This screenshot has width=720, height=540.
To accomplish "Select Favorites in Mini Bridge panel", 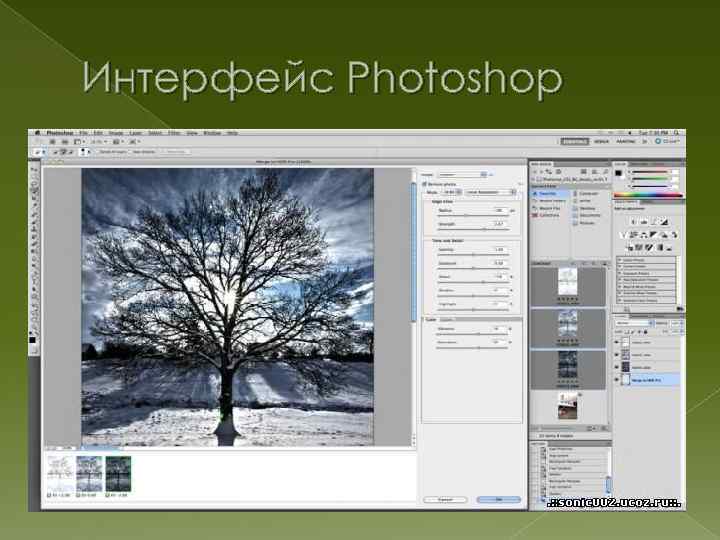I will 549,194.
